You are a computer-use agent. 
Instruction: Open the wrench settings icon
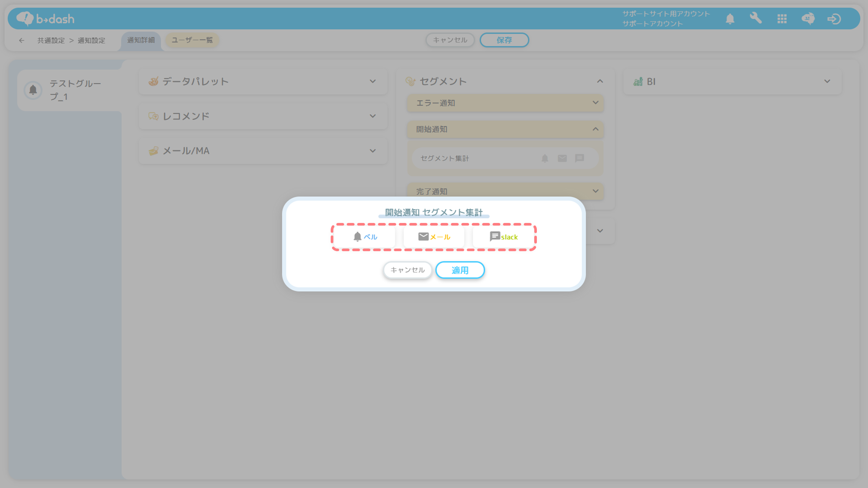(756, 18)
